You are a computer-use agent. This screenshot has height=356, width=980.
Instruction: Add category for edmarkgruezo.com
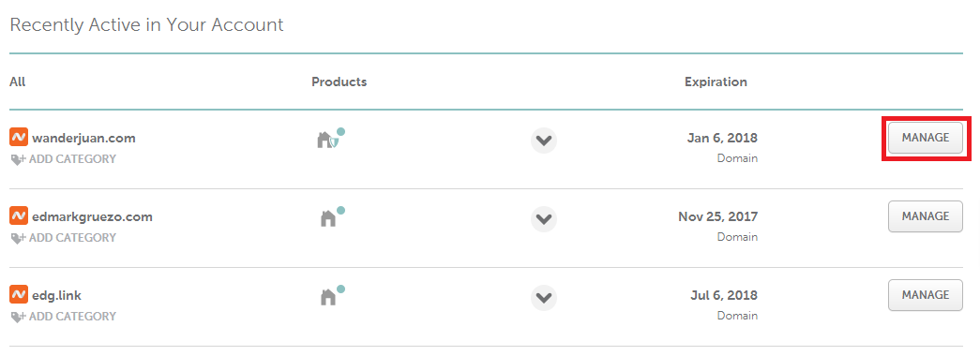coord(64,238)
